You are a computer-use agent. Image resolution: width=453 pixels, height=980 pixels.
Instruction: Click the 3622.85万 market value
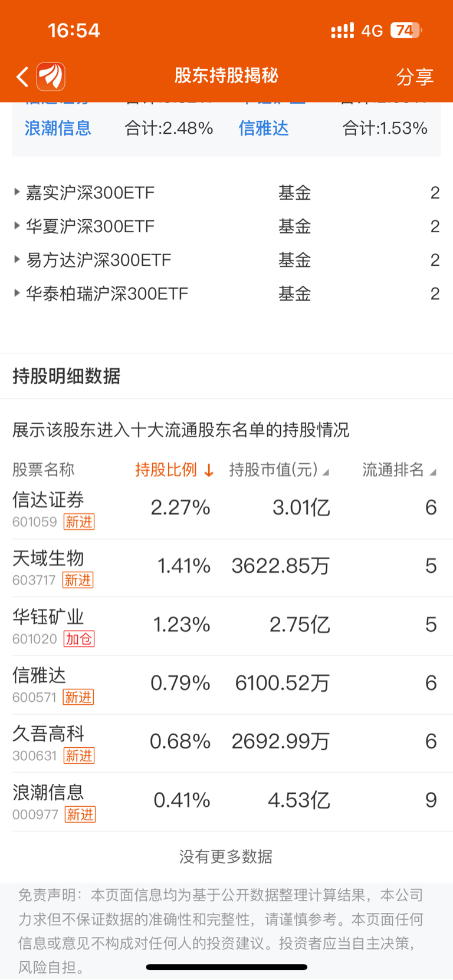[x=281, y=566]
